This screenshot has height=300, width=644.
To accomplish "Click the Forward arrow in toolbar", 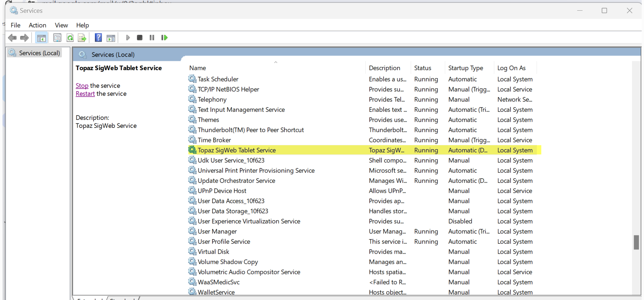I will pyautogui.click(x=25, y=38).
